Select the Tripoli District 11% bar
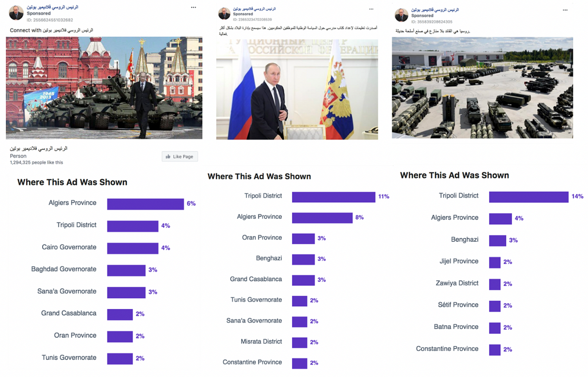 tap(334, 197)
